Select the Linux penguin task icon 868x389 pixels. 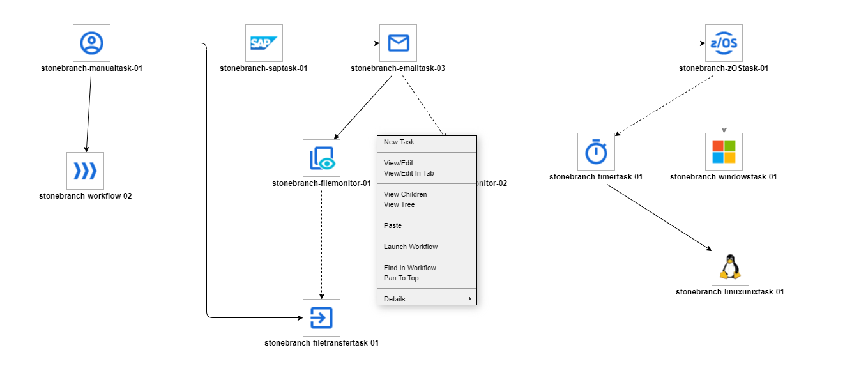[730, 266]
